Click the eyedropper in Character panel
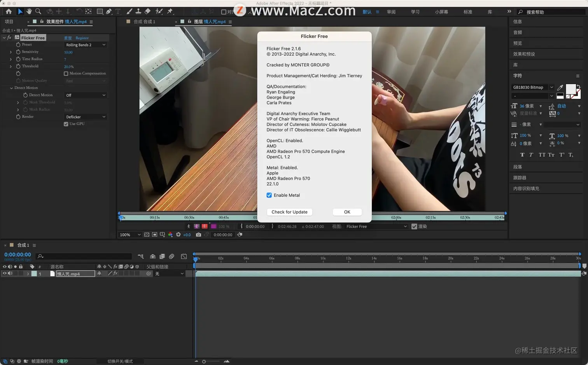The width and height of the screenshot is (588, 365). tap(560, 88)
